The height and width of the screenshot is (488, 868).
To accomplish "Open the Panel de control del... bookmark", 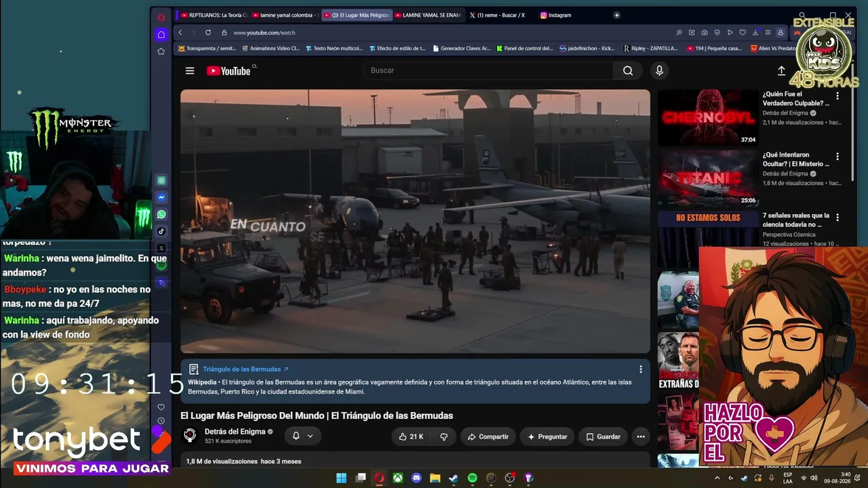I will click(525, 49).
